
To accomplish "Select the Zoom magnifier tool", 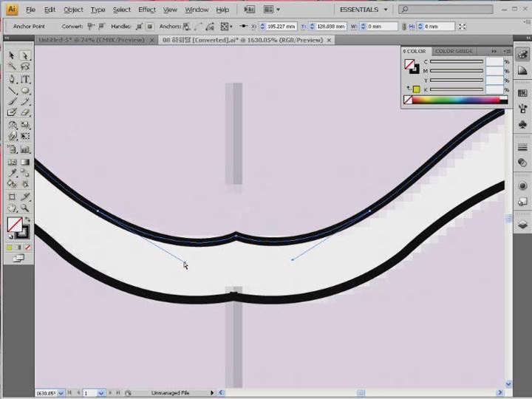I will (x=24, y=208).
